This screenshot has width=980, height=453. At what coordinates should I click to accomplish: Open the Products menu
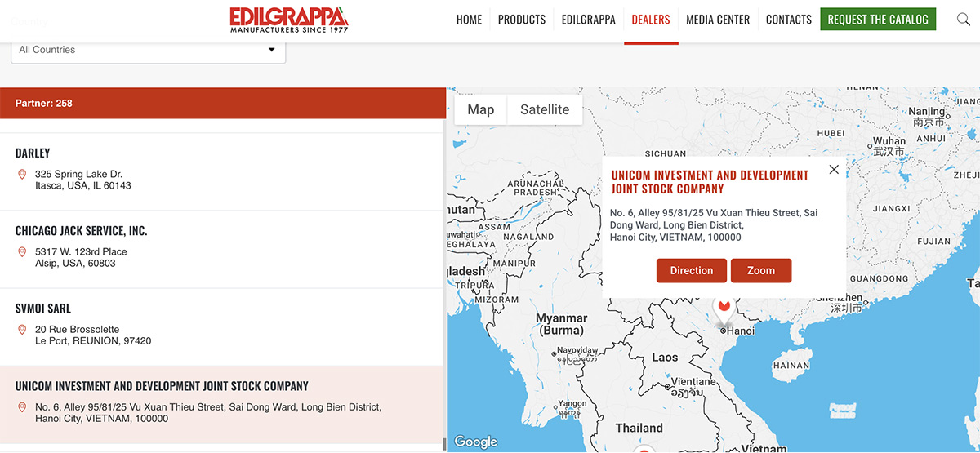point(521,20)
